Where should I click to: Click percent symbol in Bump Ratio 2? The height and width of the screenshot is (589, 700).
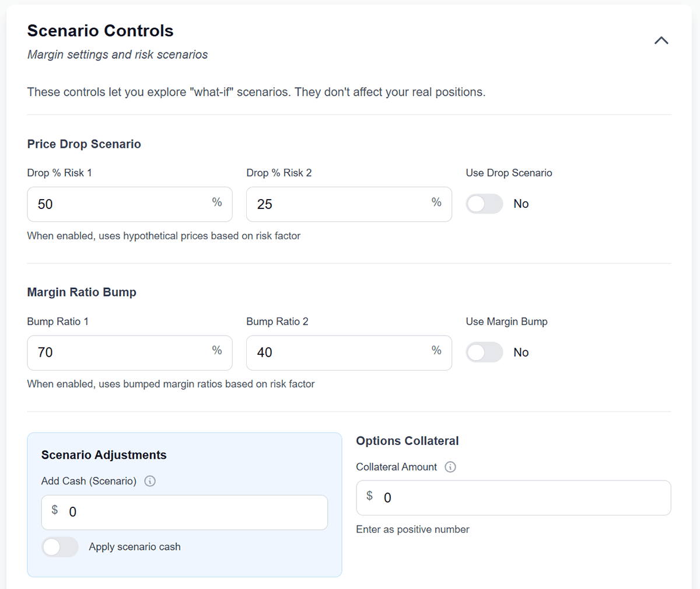coord(436,351)
